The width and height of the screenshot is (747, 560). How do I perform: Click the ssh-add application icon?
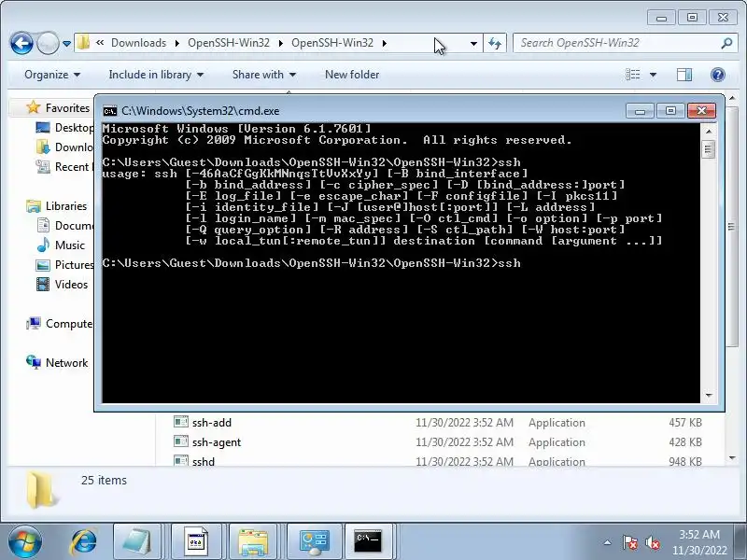pyautogui.click(x=181, y=422)
